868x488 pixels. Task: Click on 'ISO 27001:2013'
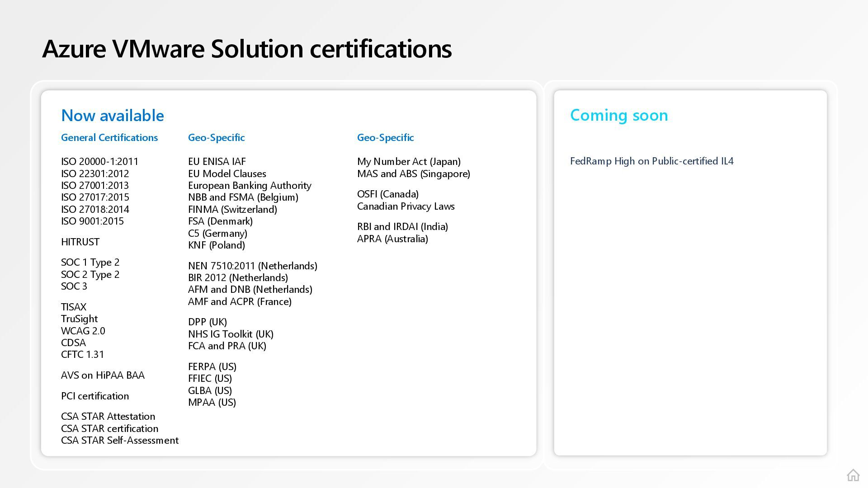point(95,185)
